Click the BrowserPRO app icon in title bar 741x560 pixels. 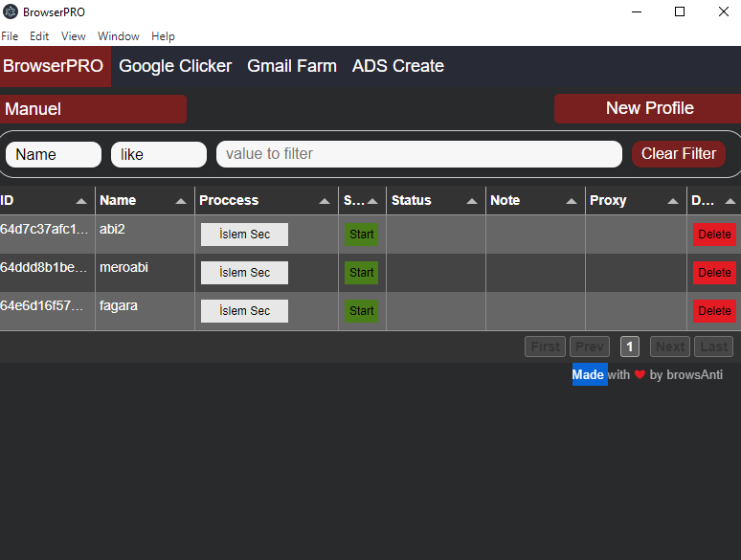pyautogui.click(x=11, y=11)
